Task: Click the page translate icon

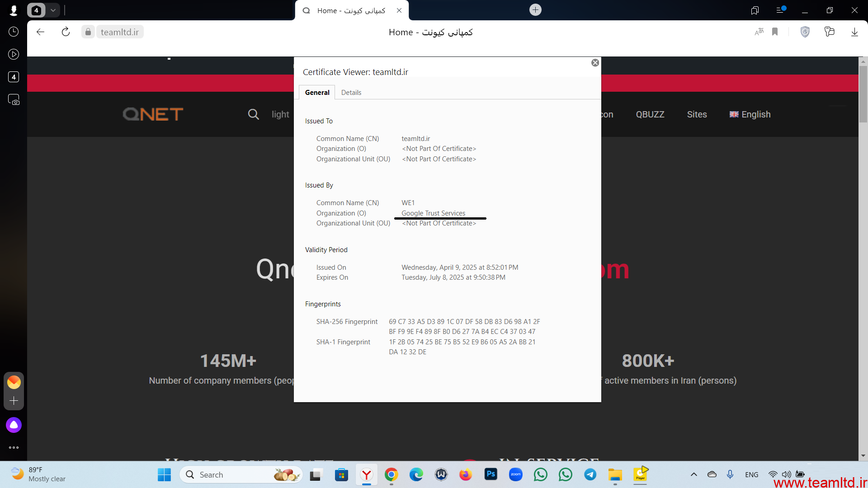Action: point(759,32)
